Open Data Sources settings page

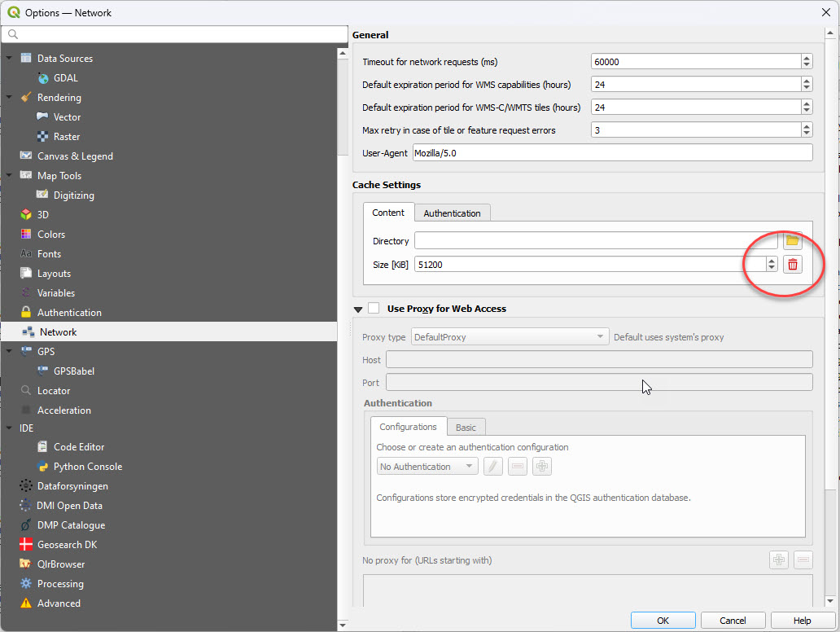(x=65, y=59)
